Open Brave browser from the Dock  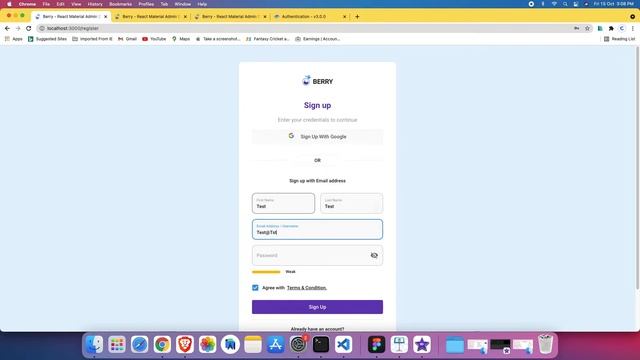point(185,344)
